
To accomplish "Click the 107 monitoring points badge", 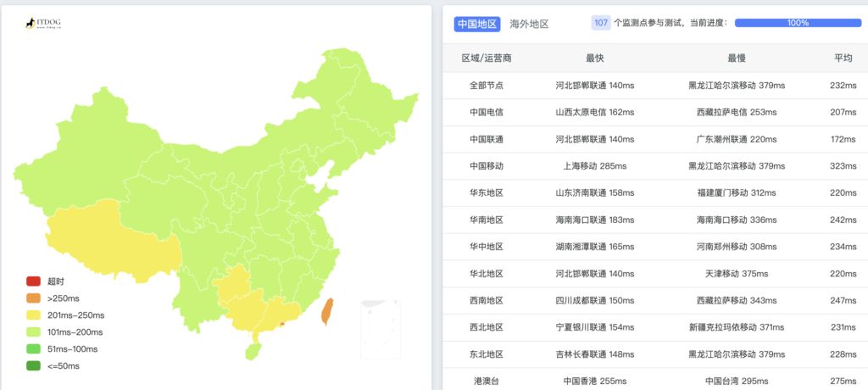I will point(601,23).
